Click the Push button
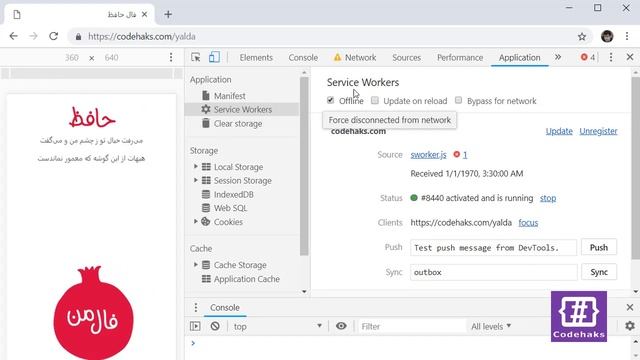This screenshot has height=360, width=640. click(x=599, y=247)
